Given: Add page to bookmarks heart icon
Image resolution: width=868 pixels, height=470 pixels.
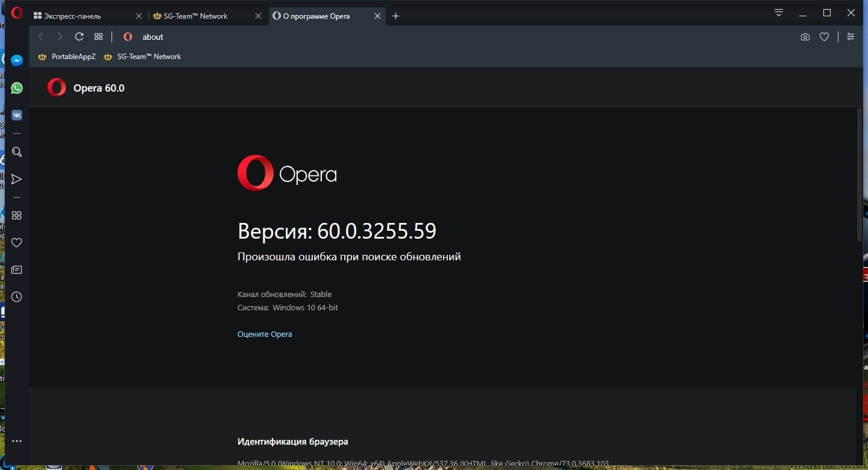Looking at the screenshot, I should tap(824, 37).
